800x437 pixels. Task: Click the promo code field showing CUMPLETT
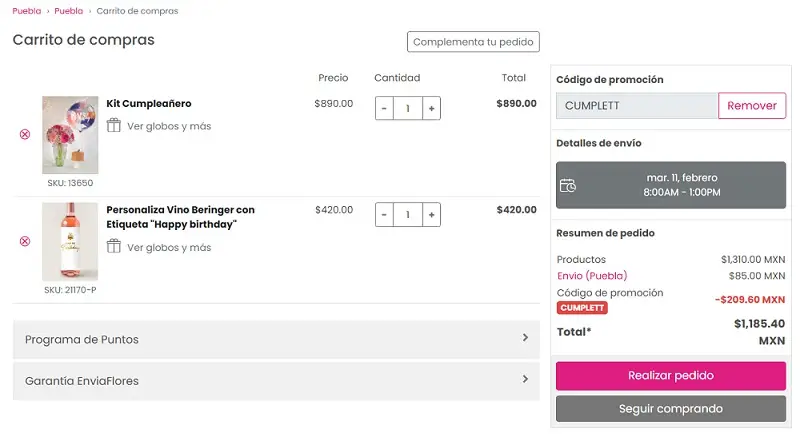[637, 106]
